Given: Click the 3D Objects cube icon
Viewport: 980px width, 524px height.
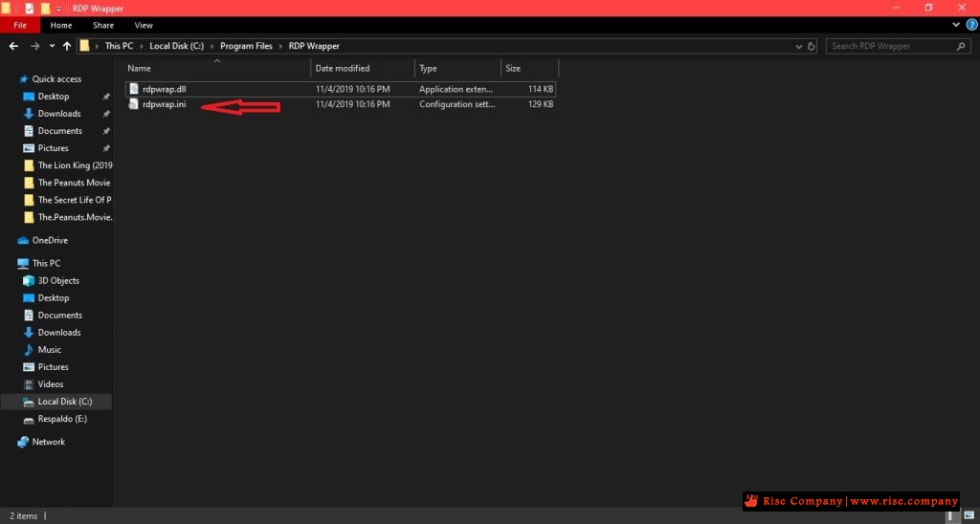Looking at the screenshot, I should point(28,281).
